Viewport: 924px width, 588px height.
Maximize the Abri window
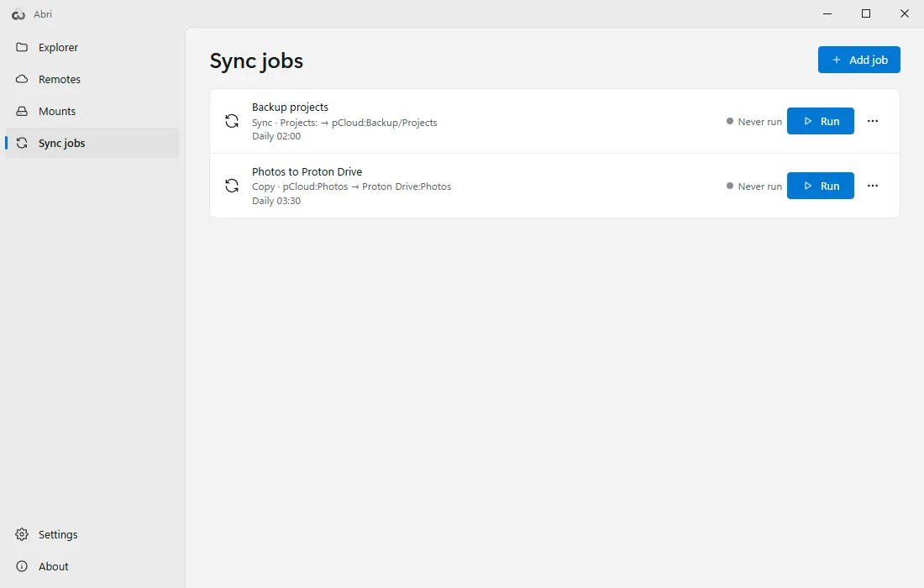point(866,13)
